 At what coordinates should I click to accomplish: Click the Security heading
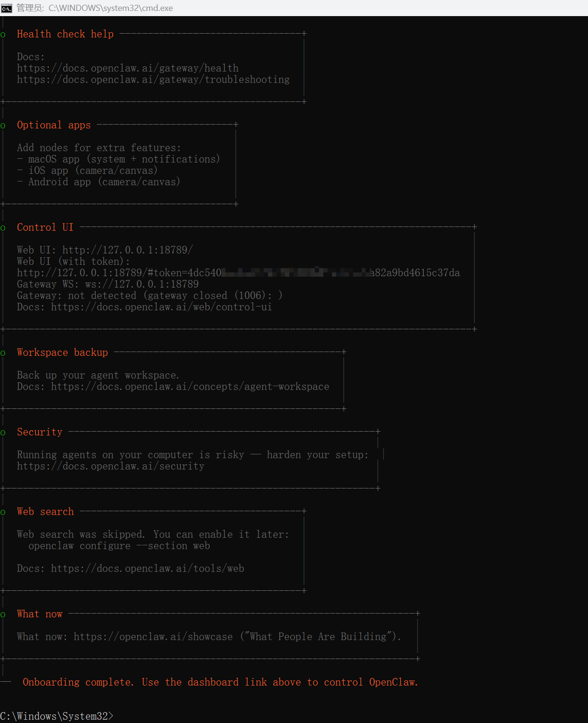40,432
